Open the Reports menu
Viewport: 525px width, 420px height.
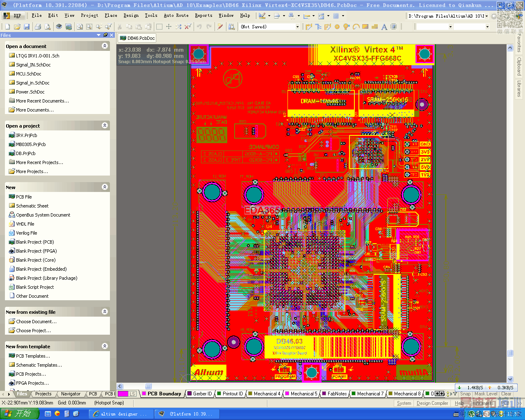[204, 16]
